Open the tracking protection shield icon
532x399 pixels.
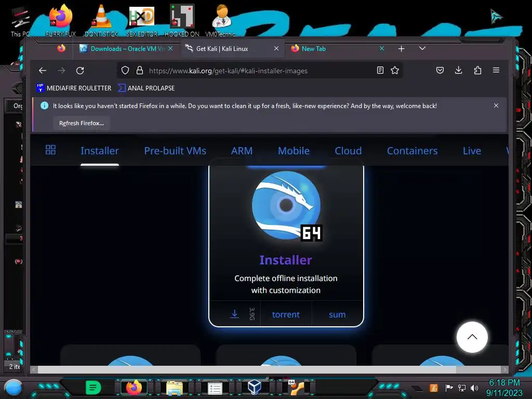coord(125,71)
